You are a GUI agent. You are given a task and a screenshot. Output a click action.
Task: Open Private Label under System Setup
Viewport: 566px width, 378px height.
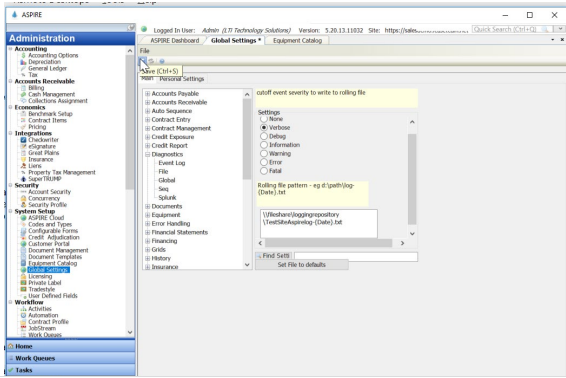(45, 283)
